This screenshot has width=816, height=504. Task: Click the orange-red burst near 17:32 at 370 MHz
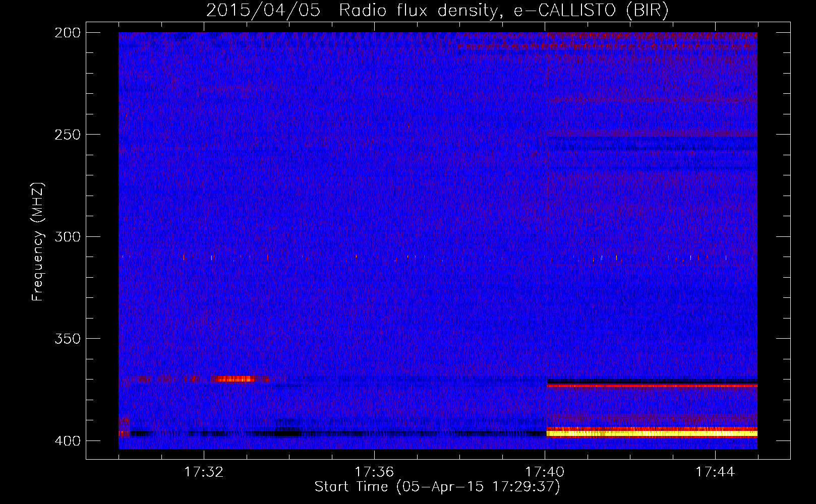234,379
